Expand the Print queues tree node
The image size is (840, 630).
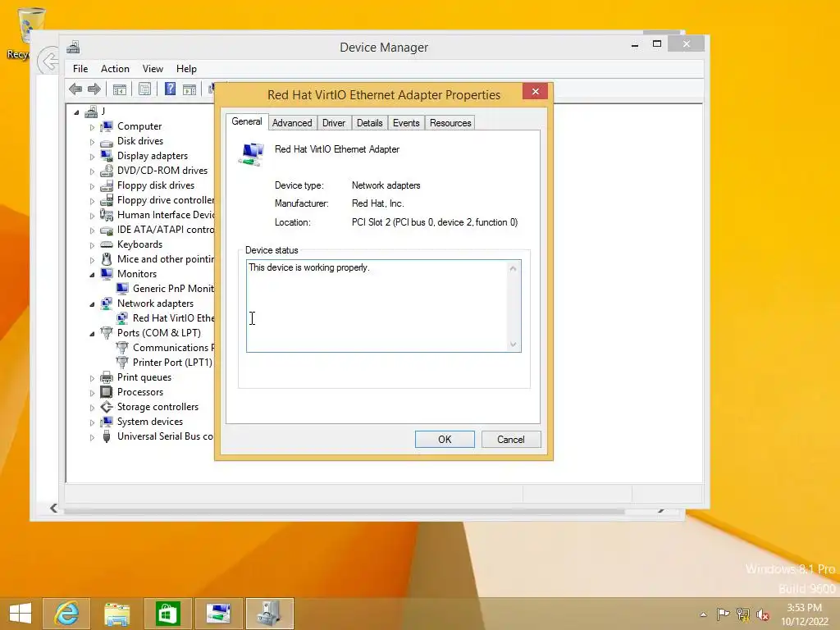pos(92,377)
